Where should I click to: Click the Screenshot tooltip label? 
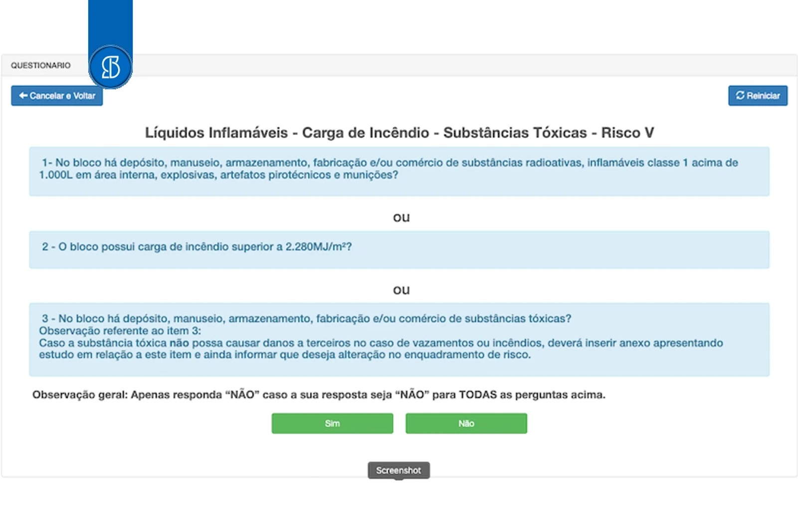tap(399, 470)
